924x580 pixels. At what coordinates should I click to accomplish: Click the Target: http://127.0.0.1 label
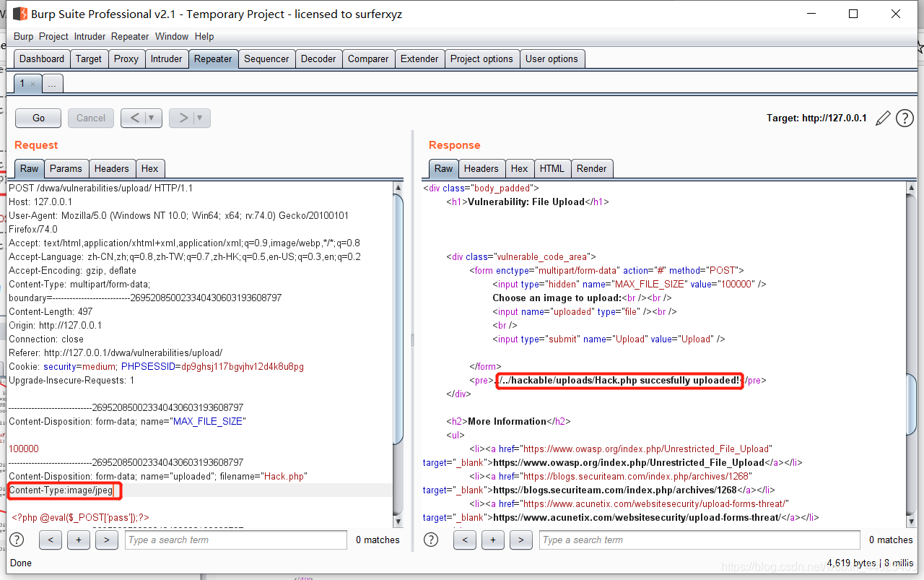point(816,118)
